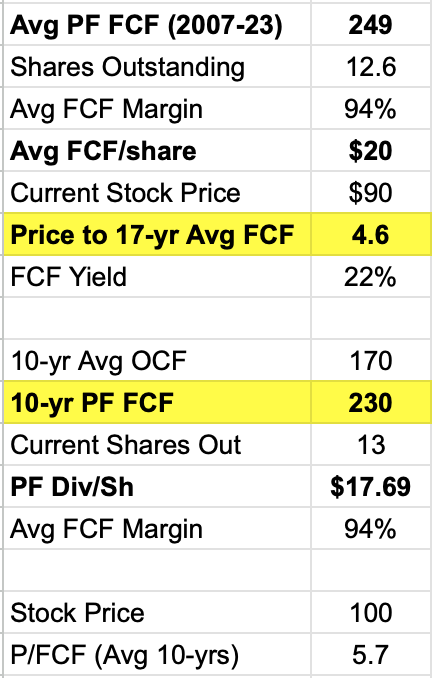432x678 pixels.
Task: Select the Stock Price 100 value cell
Action: pyautogui.click(x=371, y=612)
